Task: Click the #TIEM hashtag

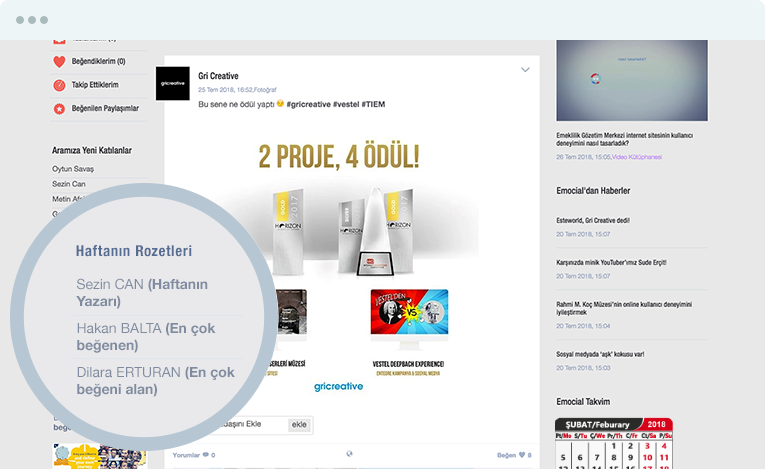Action: pyautogui.click(x=373, y=104)
